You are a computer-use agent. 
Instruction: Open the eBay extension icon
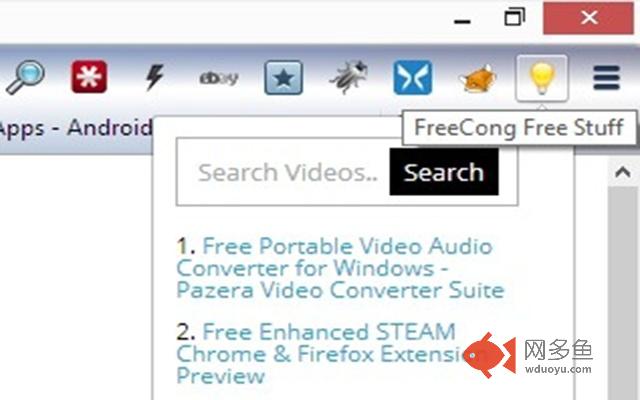tap(219, 78)
